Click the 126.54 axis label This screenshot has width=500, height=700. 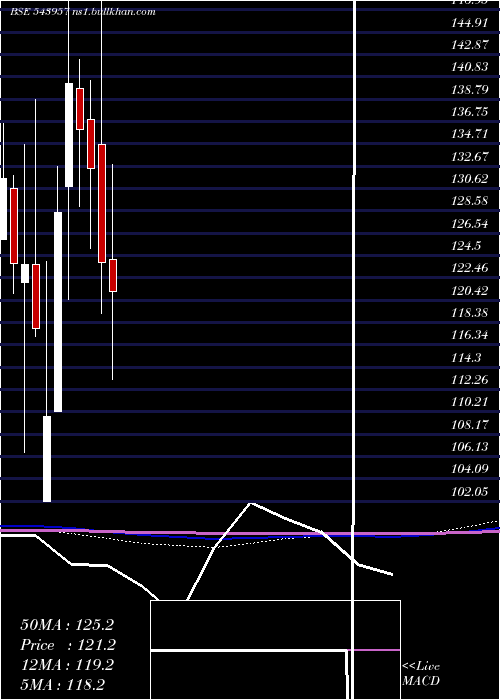click(470, 224)
